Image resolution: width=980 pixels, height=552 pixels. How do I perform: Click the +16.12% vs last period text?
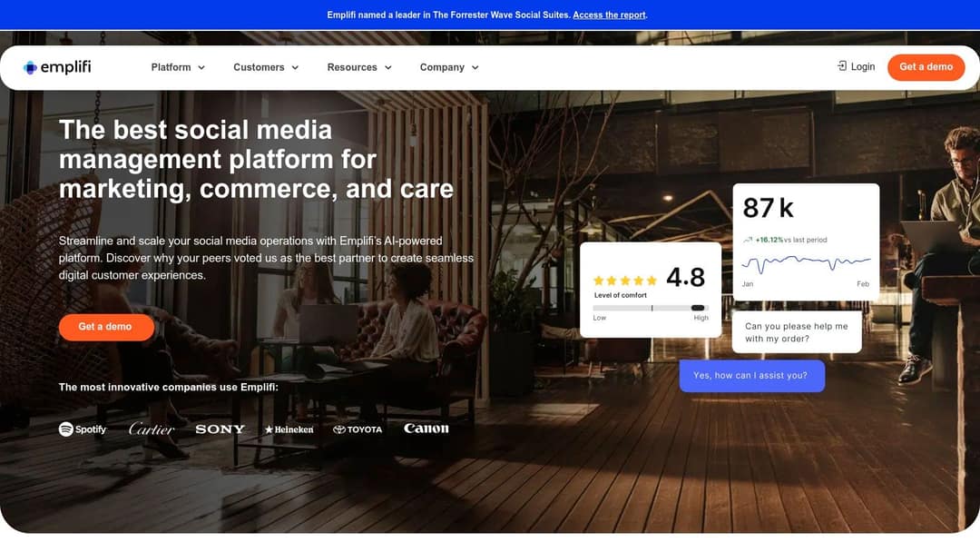pos(791,240)
